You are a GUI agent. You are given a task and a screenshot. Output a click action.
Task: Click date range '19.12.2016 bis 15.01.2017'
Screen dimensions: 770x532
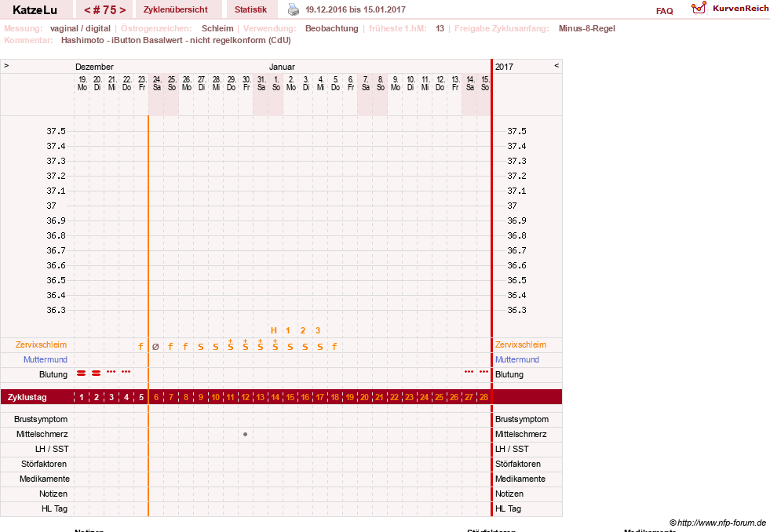pyautogui.click(x=356, y=9)
